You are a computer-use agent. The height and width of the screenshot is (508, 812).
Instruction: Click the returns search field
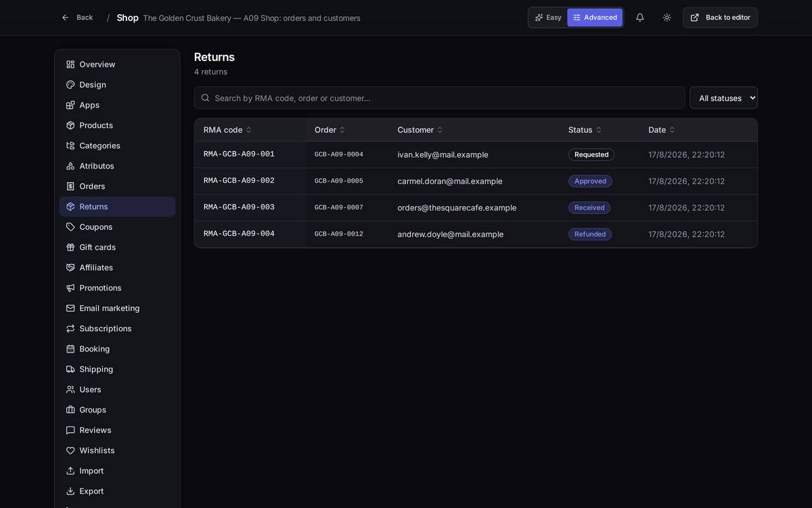439,98
